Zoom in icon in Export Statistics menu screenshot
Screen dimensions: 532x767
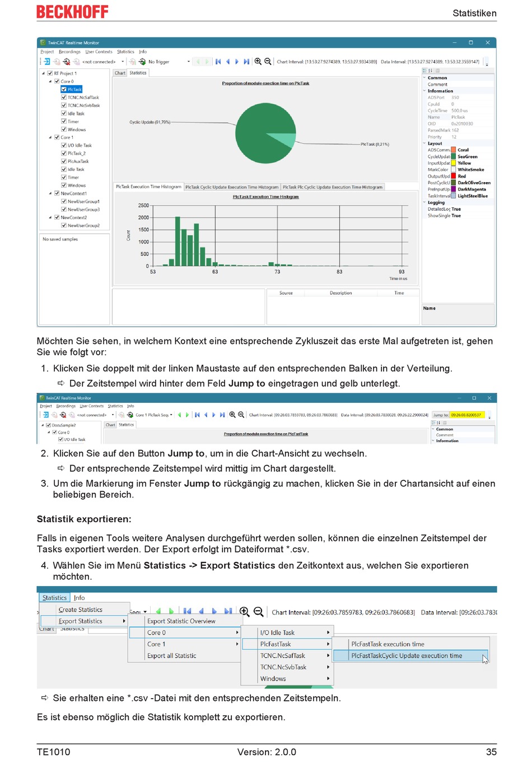click(244, 611)
